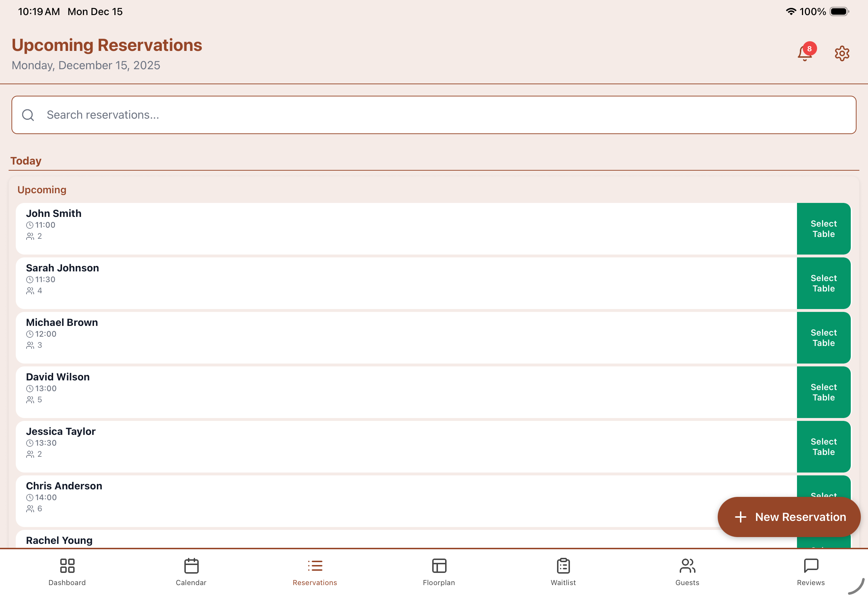Open the Reviews tab
This screenshot has height=598, width=868.
[811, 572]
